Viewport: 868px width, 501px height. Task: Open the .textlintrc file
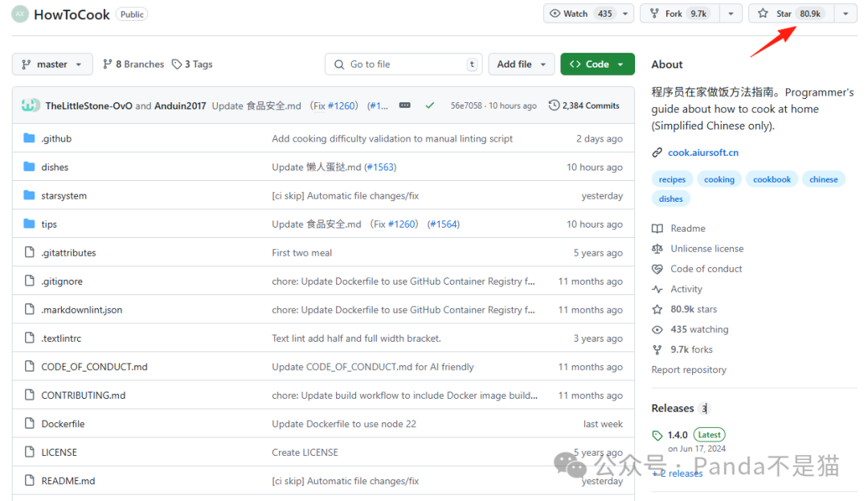tap(61, 339)
